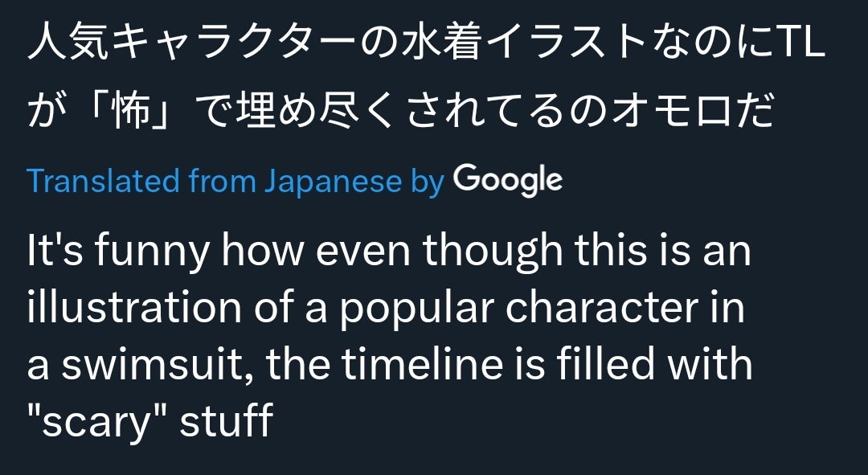Click the 「怖」 quoted character in the tweet
868x475 pixels.
click(x=130, y=111)
